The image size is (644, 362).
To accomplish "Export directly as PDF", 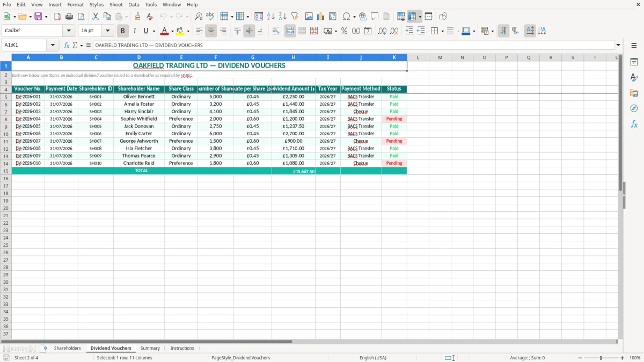I will coord(57,17).
